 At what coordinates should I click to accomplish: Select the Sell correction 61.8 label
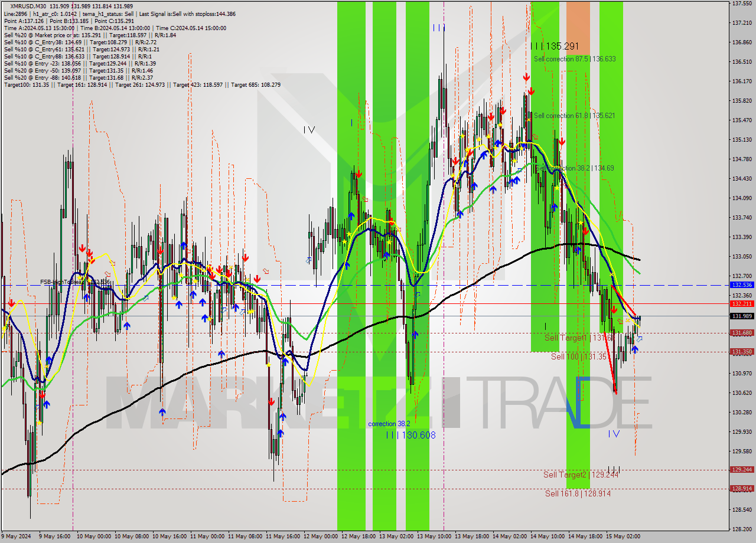tap(574, 116)
